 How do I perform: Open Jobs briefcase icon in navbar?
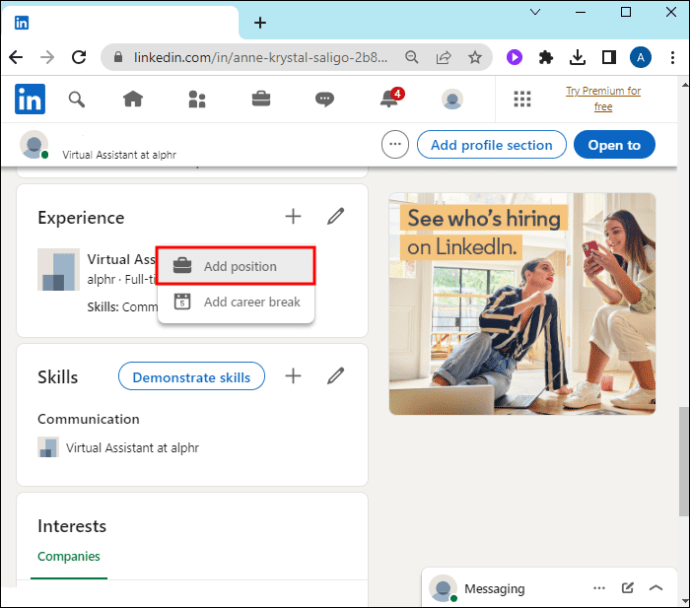tap(261, 99)
